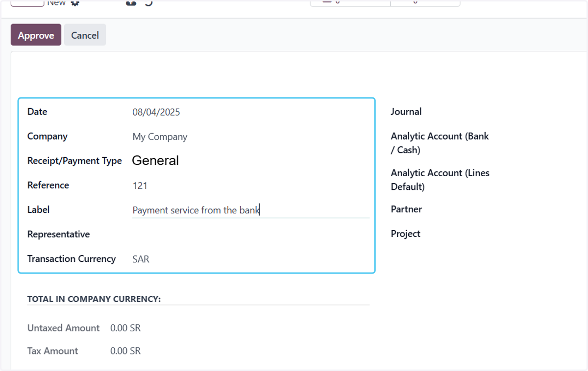Click the Date label

pyautogui.click(x=37, y=112)
